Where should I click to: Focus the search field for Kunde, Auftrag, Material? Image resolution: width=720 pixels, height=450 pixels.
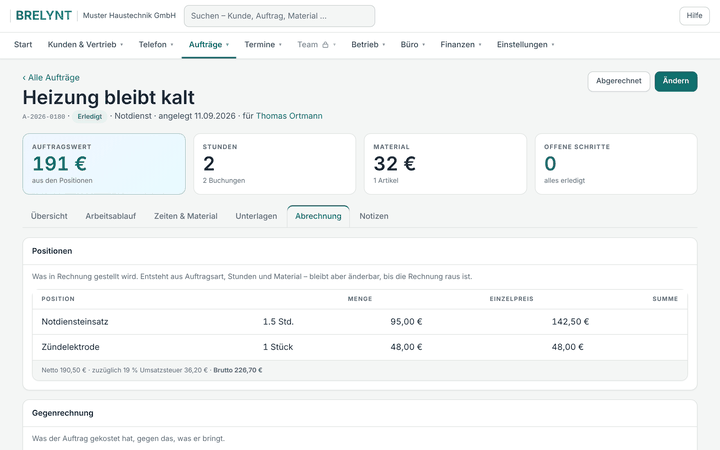click(279, 16)
